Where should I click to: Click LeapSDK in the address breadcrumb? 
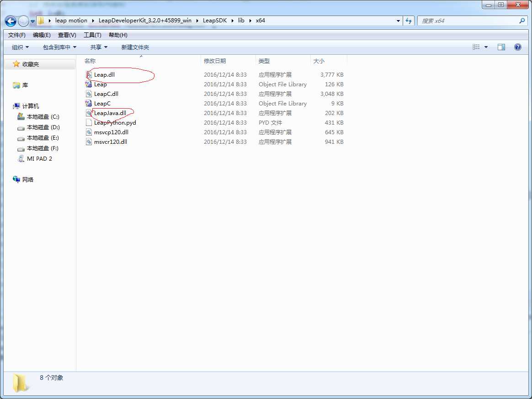[x=215, y=21]
